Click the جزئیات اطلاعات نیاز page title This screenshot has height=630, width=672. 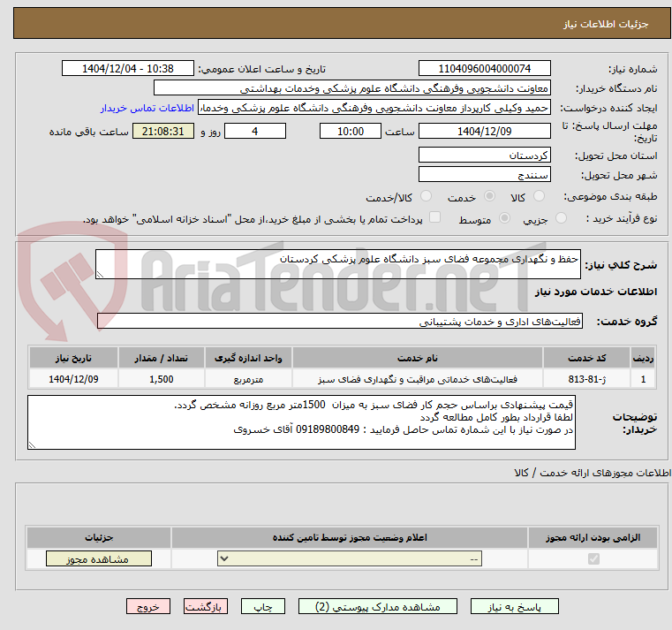point(606,24)
